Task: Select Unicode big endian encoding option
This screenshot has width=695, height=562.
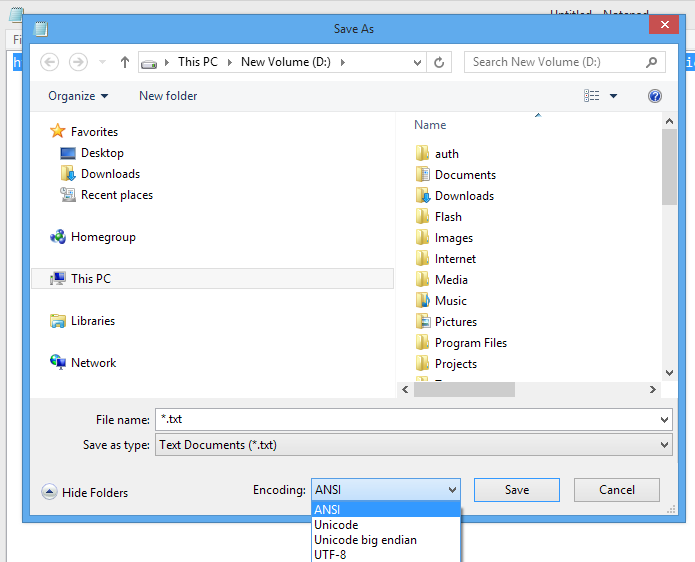Action: click(x=365, y=540)
